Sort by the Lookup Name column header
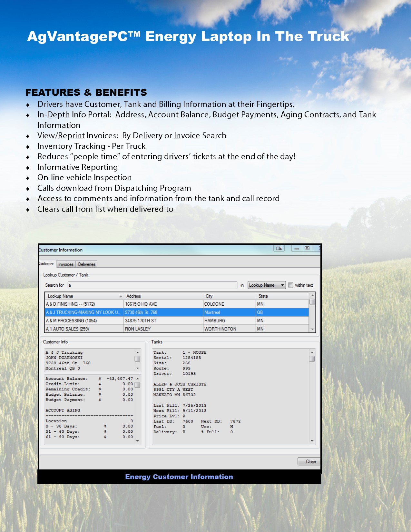Screen dimensions: 411x532 pyautogui.click(x=84, y=296)
